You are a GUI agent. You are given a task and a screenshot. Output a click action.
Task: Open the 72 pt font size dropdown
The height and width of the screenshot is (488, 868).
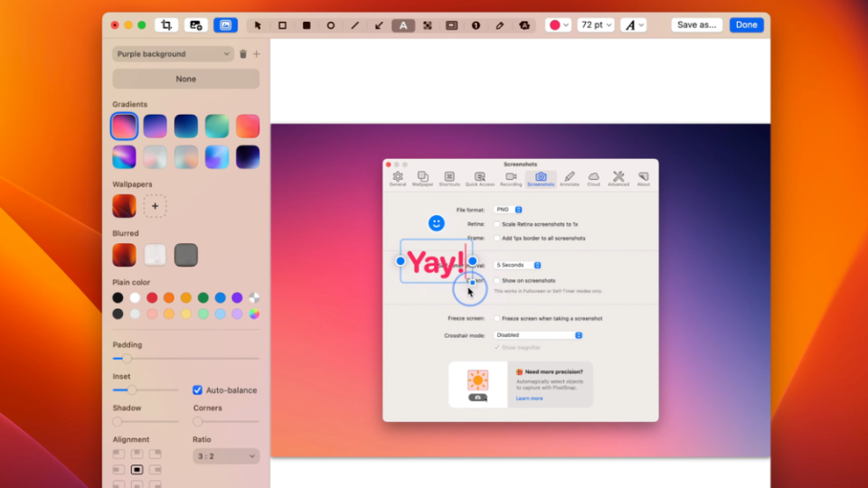pyautogui.click(x=598, y=25)
